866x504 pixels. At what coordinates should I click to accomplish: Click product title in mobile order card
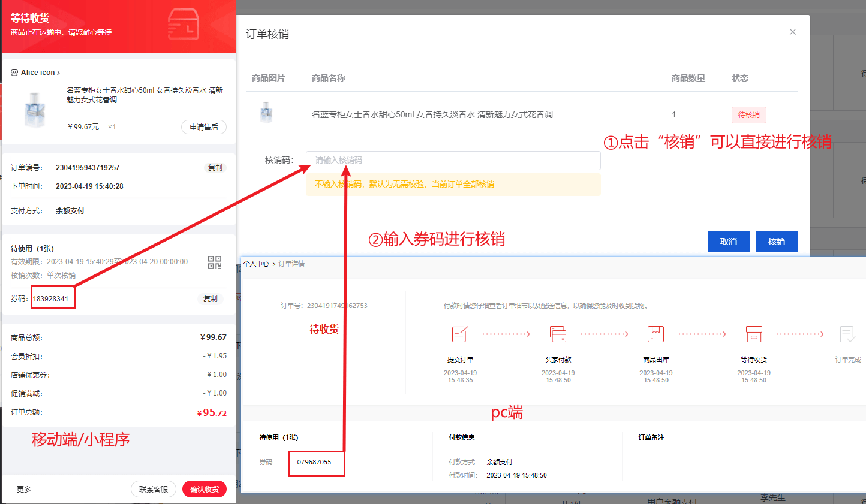point(145,95)
